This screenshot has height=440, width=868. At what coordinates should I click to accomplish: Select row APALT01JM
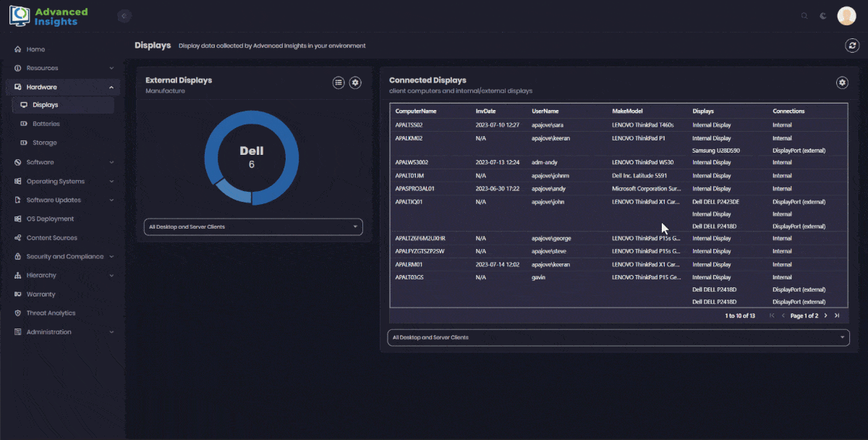pyautogui.click(x=618, y=175)
